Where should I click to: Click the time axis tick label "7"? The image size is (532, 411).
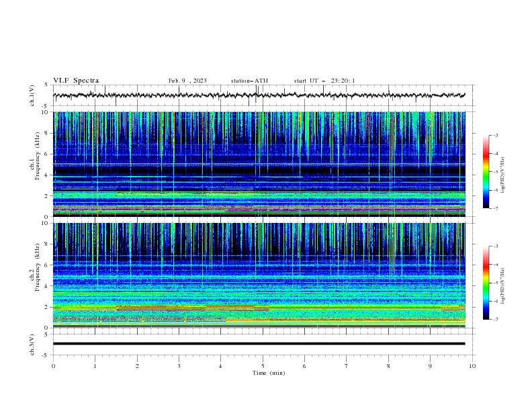347,366
